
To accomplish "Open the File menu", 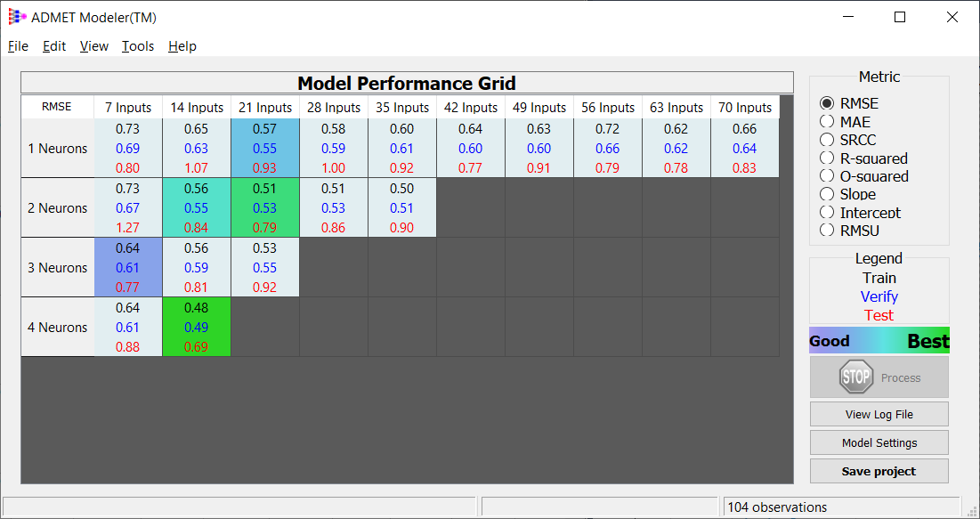I will pyautogui.click(x=18, y=46).
